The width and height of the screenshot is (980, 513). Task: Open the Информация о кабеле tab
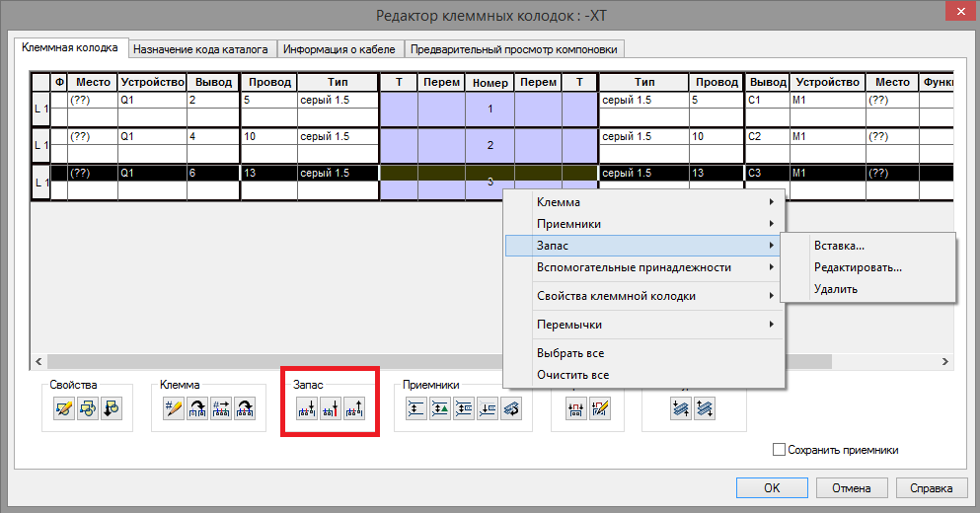click(339, 49)
